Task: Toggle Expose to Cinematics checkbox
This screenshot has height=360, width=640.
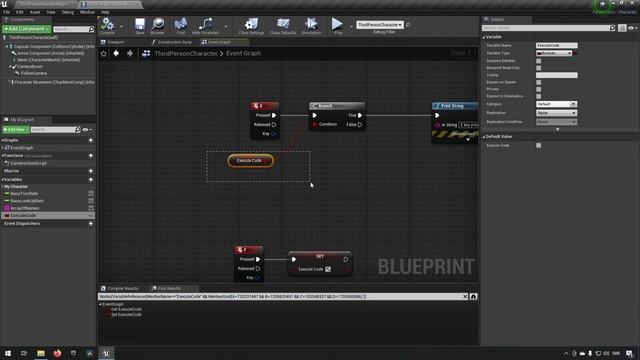Action: pos(539,96)
